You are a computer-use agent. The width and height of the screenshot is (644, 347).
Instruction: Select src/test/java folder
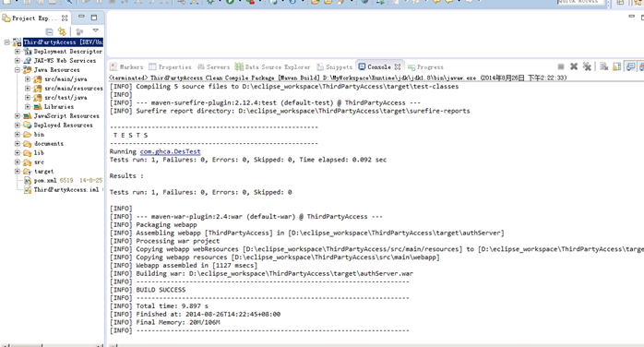(x=66, y=97)
